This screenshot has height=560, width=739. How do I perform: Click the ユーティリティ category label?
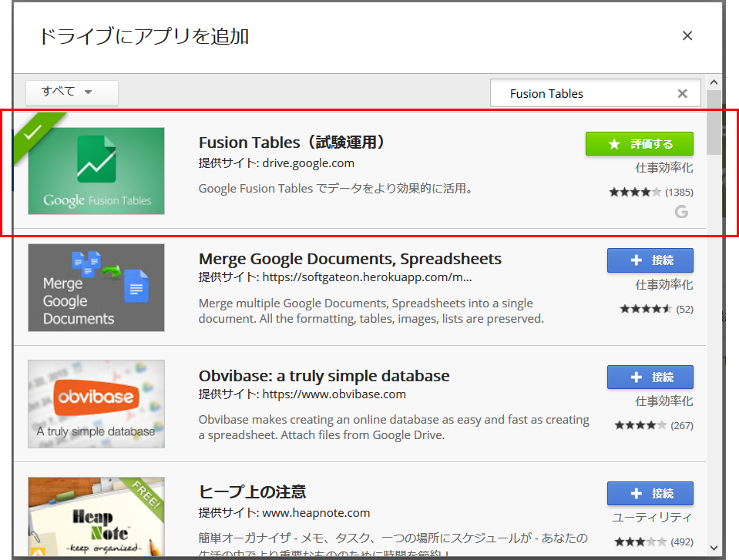pos(652,517)
